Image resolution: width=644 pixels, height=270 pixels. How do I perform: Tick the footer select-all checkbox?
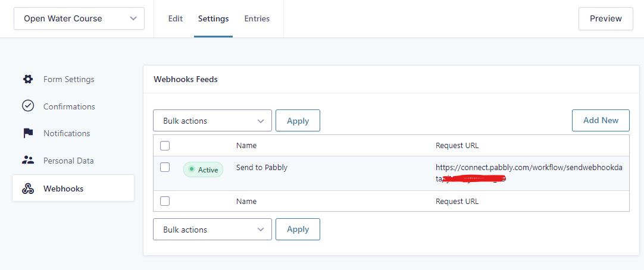pos(165,201)
